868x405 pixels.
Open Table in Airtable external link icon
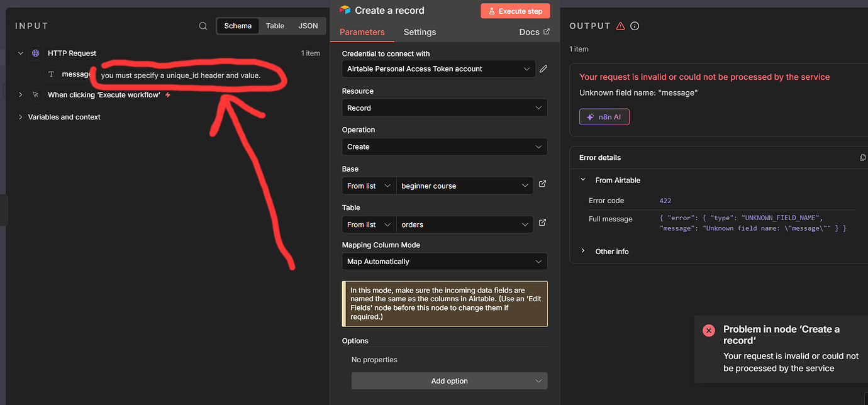[x=542, y=223]
